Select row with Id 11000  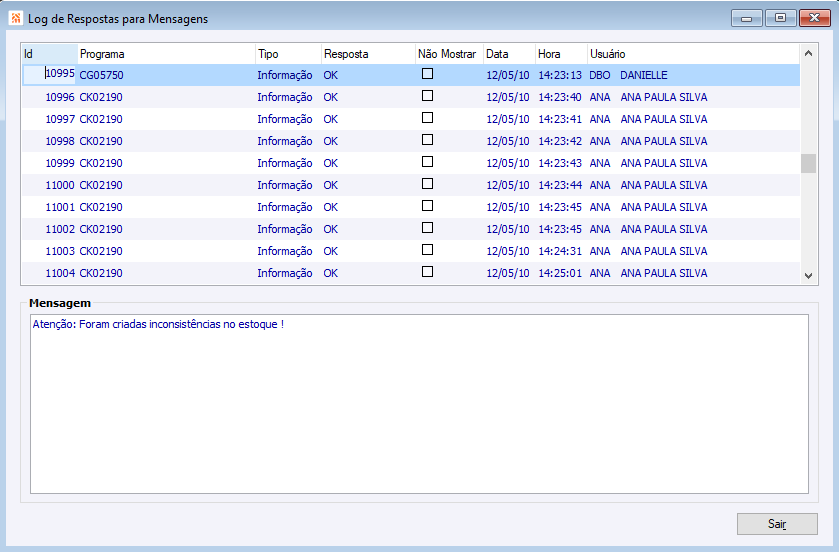pos(411,185)
